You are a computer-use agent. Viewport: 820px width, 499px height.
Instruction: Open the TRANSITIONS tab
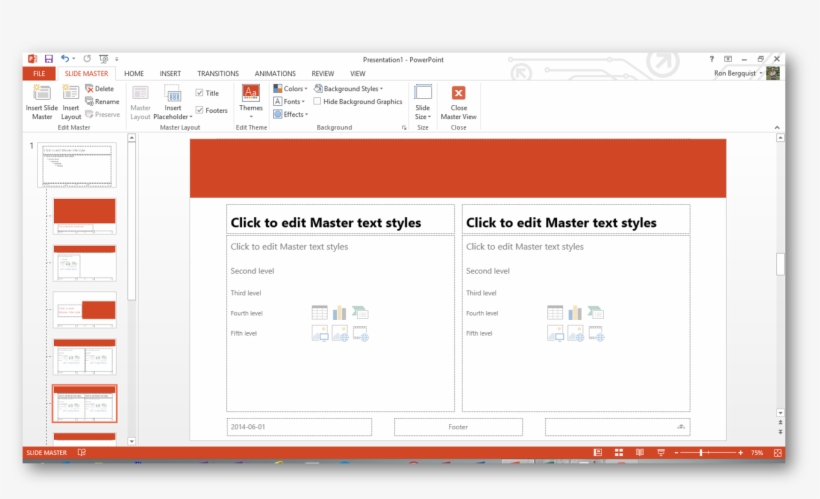click(218, 74)
